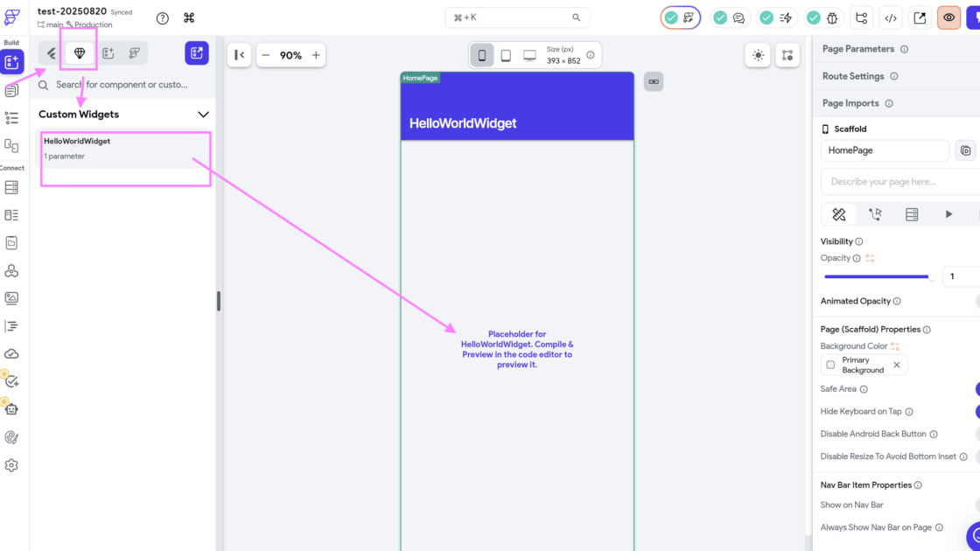This screenshot has width=980, height=551.
Task: Select the HelloWorldWidget placeholder on canvas
Action: pos(517,349)
